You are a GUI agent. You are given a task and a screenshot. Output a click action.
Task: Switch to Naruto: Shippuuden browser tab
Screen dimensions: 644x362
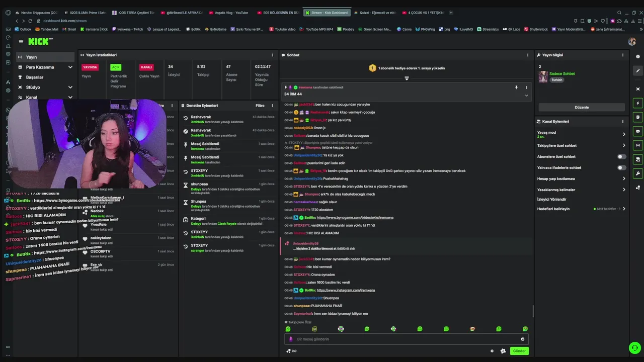pyautogui.click(x=36, y=13)
